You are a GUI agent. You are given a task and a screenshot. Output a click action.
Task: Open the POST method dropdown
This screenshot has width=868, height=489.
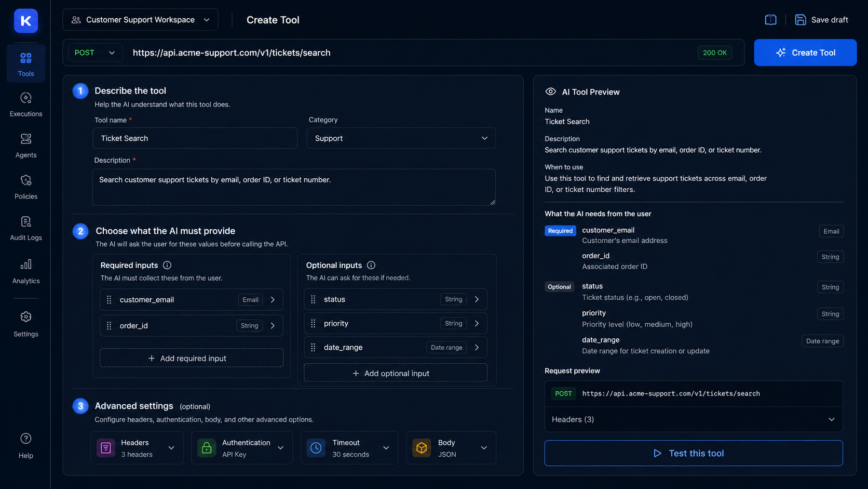click(95, 52)
